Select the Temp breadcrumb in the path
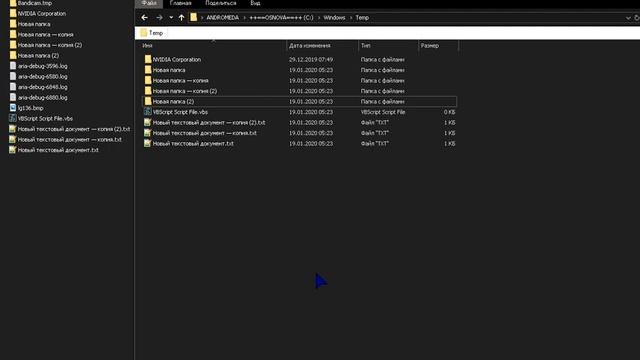The width and height of the screenshot is (640, 360). tap(362, 18)
